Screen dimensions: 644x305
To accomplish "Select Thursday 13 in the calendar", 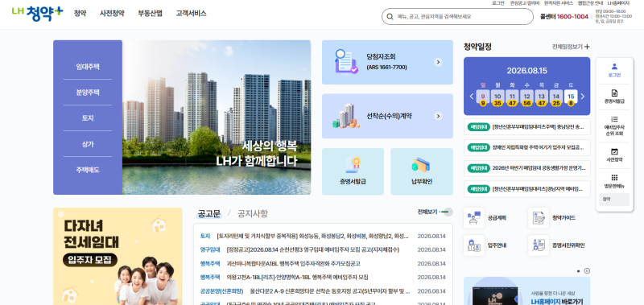I will coord(541,97).
